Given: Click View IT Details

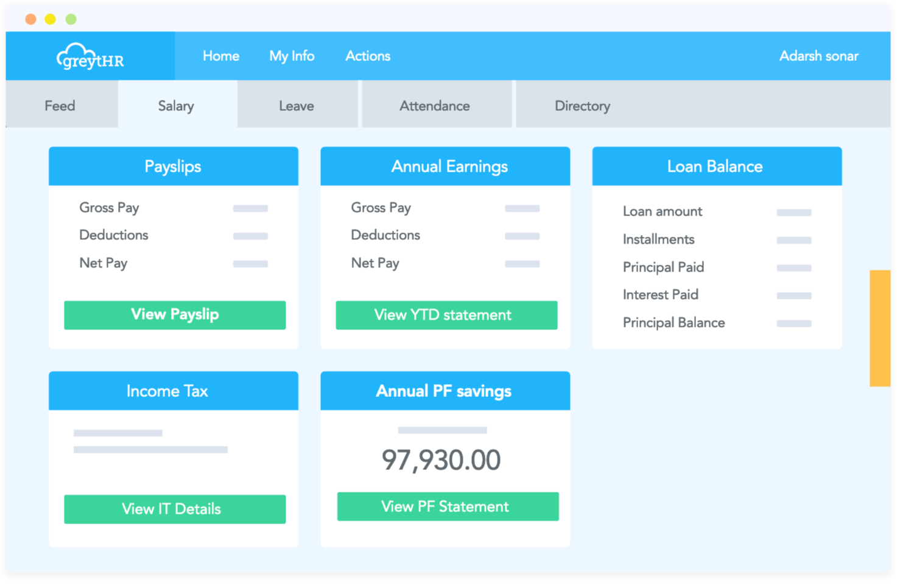Looking at the screenshot, I should point(175,509).
